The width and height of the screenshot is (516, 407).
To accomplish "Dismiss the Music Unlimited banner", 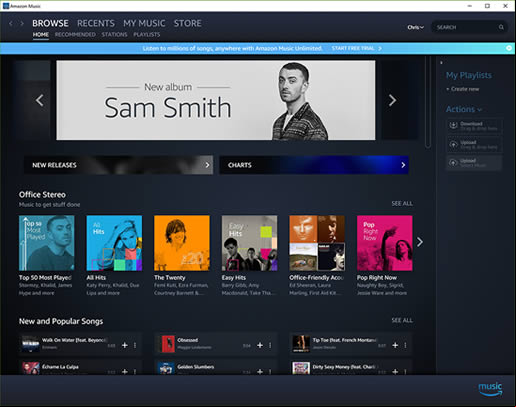I will coord(509,48).
